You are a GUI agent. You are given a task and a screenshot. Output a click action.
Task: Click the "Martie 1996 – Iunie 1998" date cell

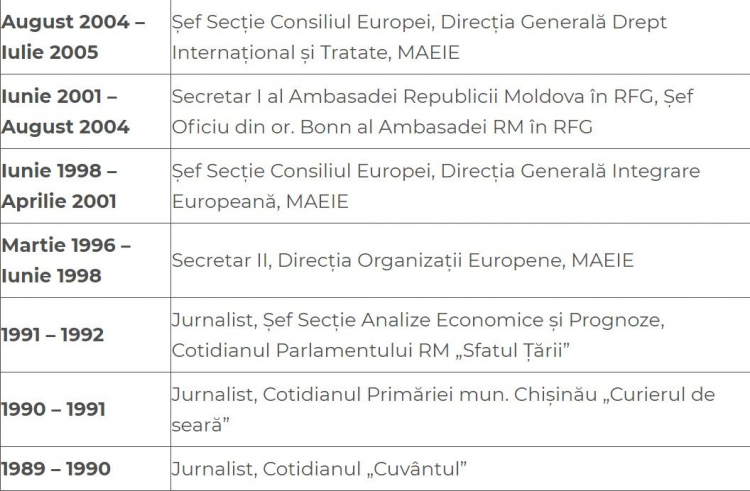[x=85, y=261]
